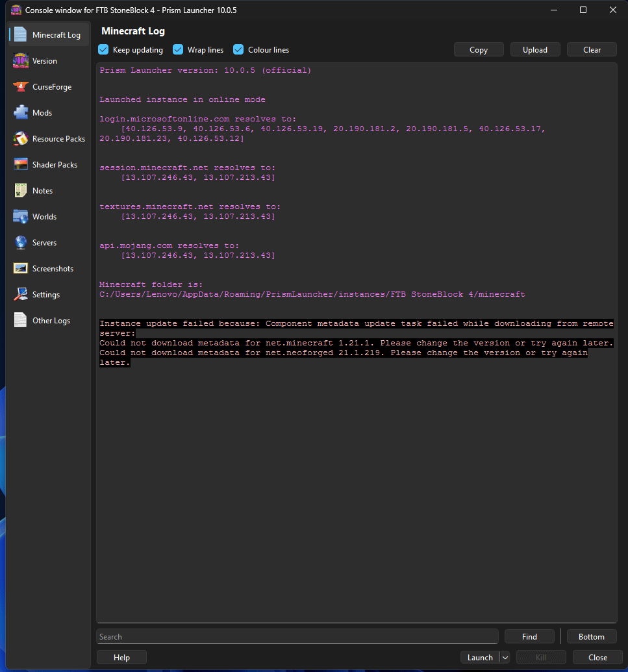628x672 pixels.
Task: Click the Screenshots icon in sidebar
Action: pyautogui.click(x=21, y=269)
